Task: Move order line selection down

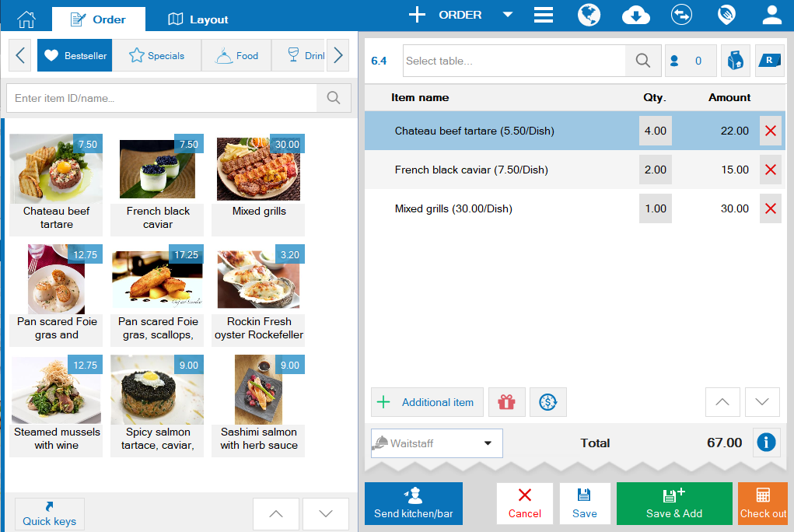Action: click(762, 402)
